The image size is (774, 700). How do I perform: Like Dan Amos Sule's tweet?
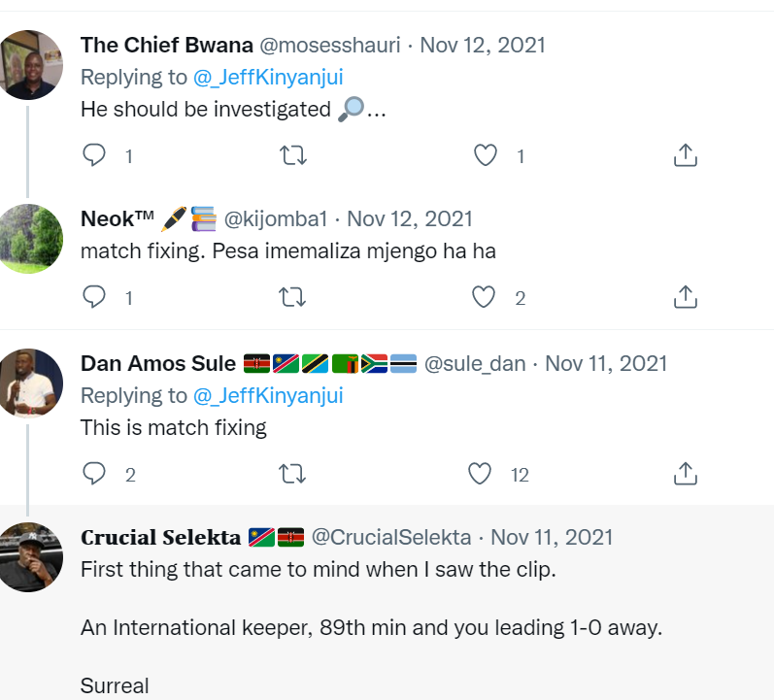481,474
